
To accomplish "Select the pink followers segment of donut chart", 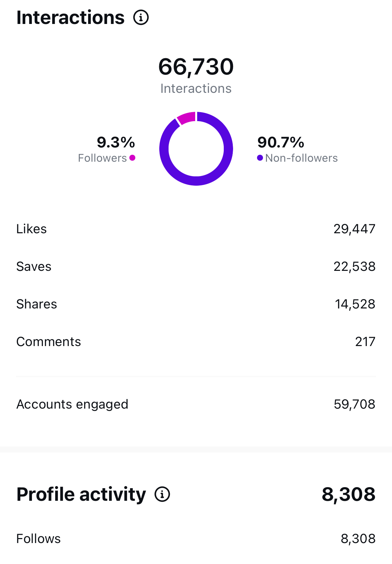I will pyautogui.click(x=186, y=118).
